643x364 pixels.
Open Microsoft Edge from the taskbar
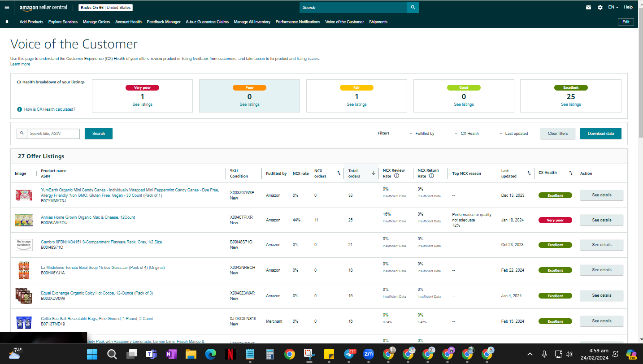click(211, 354)
